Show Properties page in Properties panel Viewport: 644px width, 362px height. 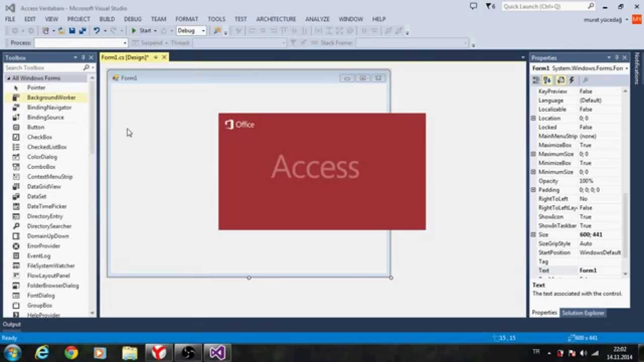tap(560, 80)
